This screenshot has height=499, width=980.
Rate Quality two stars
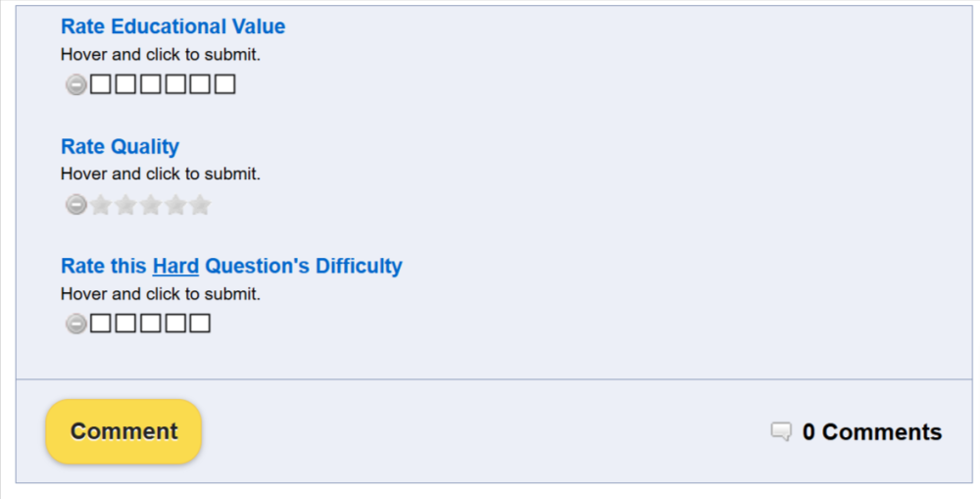[125, 205]
